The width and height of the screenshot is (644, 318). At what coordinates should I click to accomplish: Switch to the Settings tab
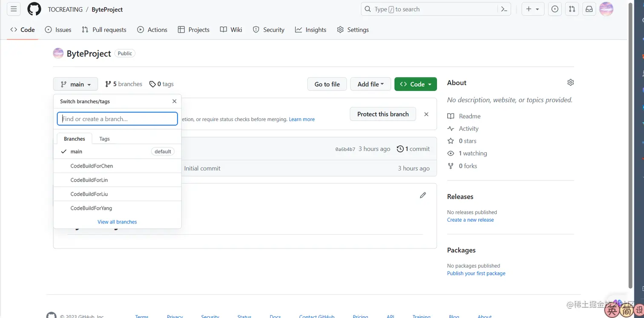tap(353, 29)
